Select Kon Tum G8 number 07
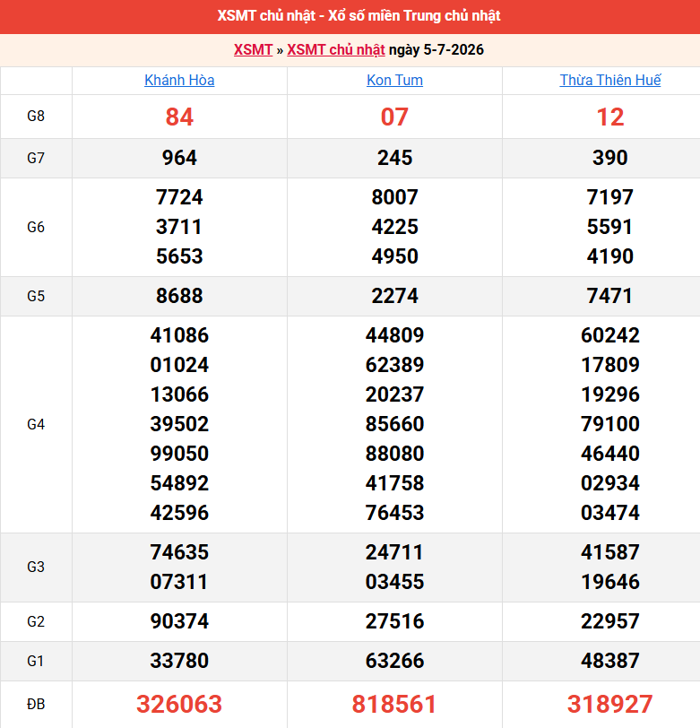 point(394,117)
